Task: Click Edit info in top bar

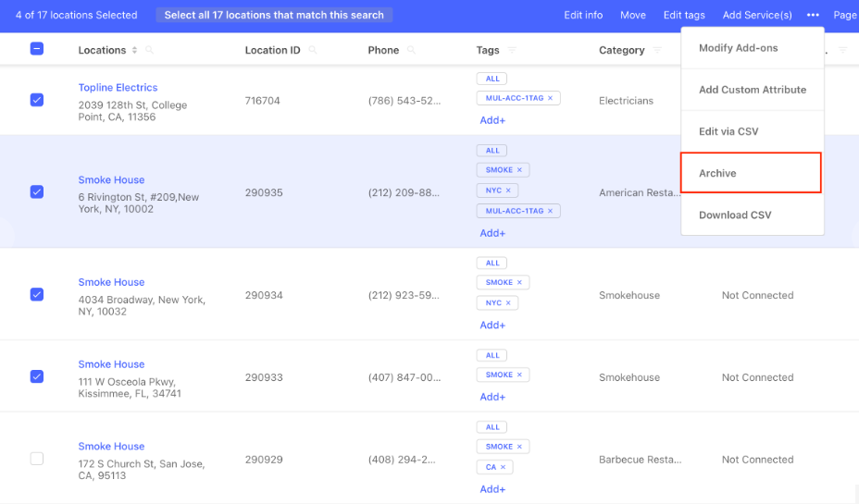Action: (583, 16)
